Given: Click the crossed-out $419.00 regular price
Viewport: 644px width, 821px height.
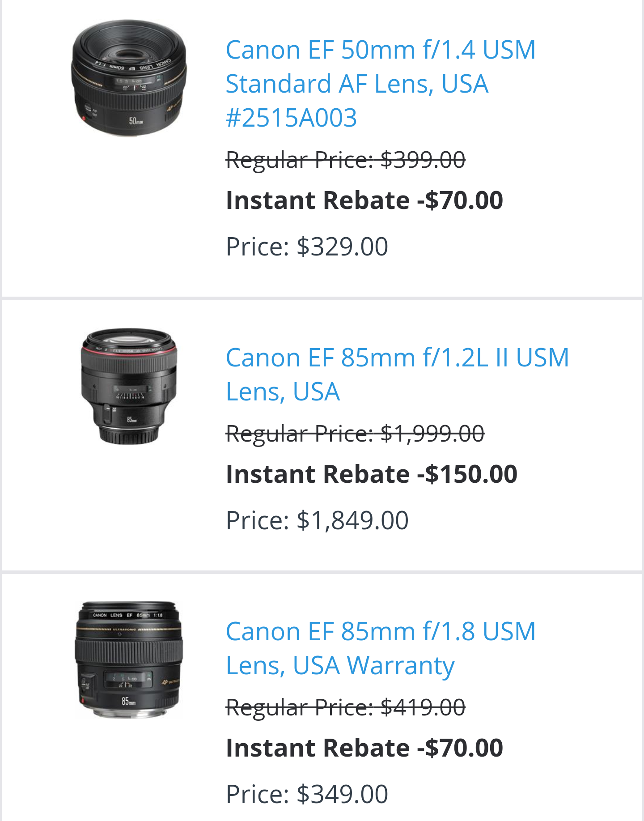Looking at the screenshot, I should 345,707.
